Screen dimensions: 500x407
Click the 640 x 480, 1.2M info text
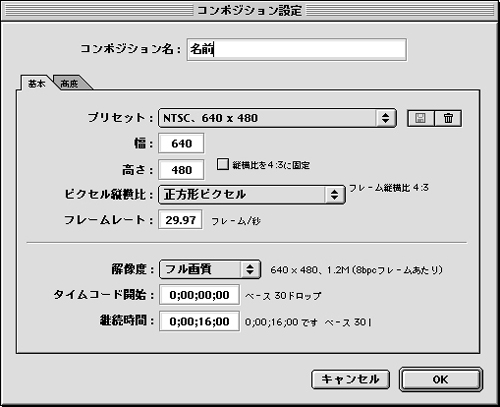point(356,270)
